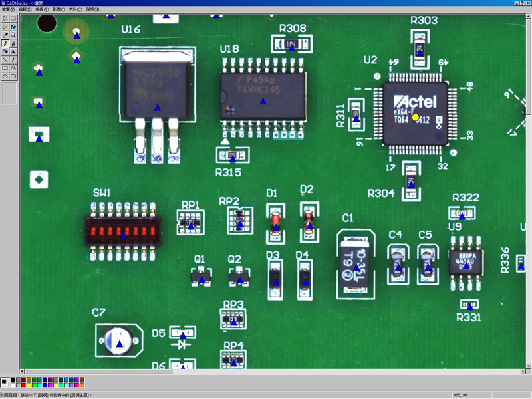Click the vertical scrollbar down arrow
Viewport: 532px width, 399px height.
529,366
